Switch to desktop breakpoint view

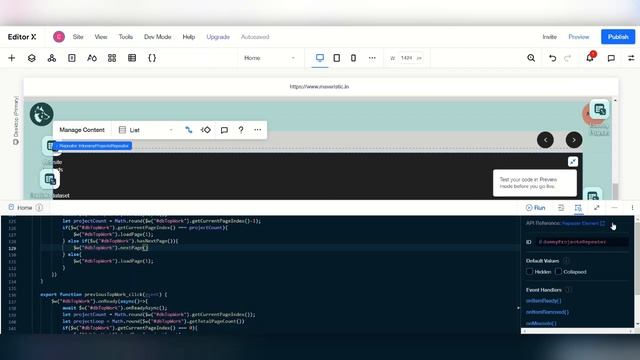tap(320, 58)
